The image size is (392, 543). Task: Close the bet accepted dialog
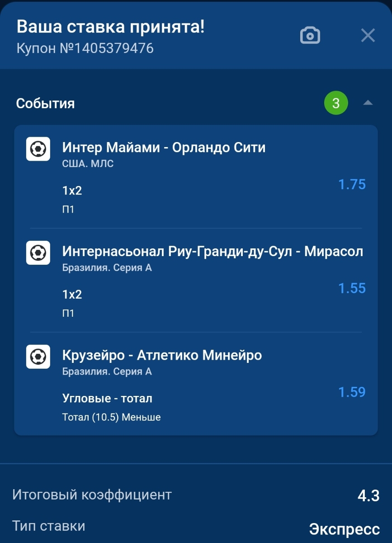[368, 35]
